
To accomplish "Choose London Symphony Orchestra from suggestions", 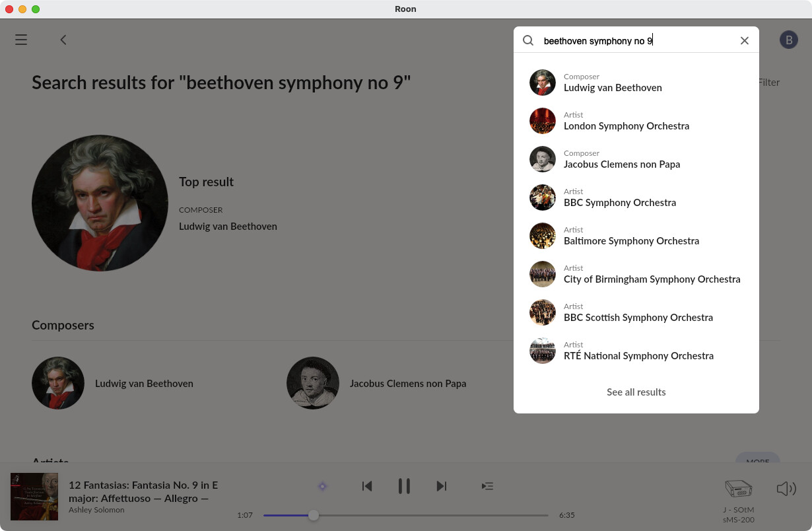I will [626, 121].
